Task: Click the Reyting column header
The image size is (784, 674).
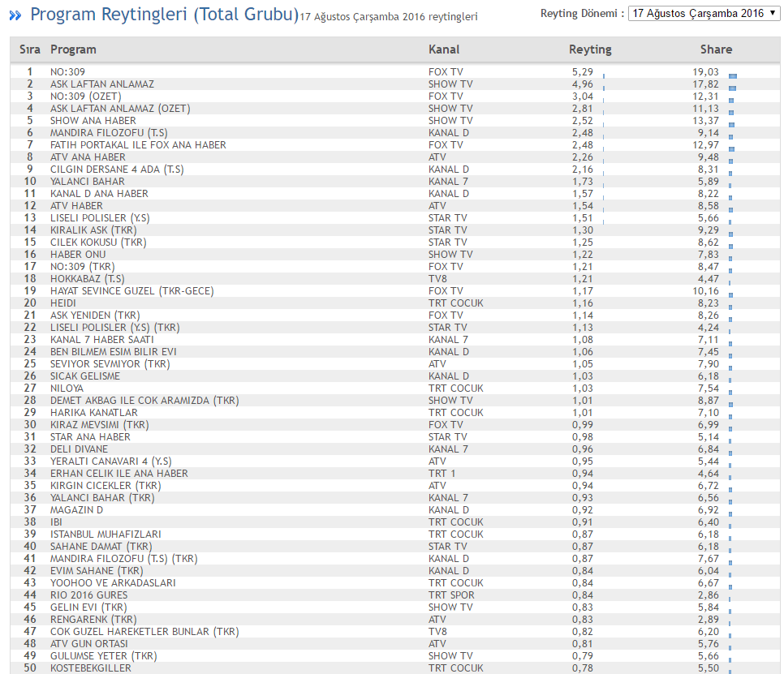Action: point(590,49)
